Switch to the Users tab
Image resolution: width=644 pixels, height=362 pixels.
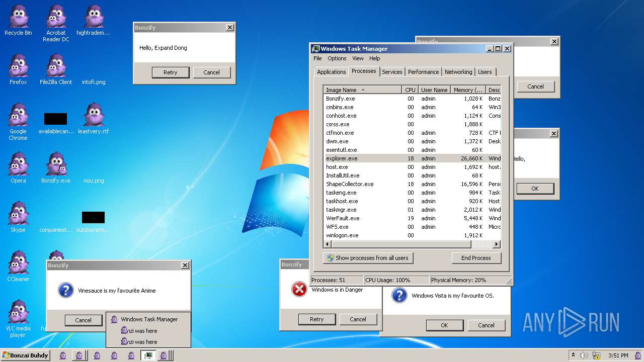pos(485,72)
